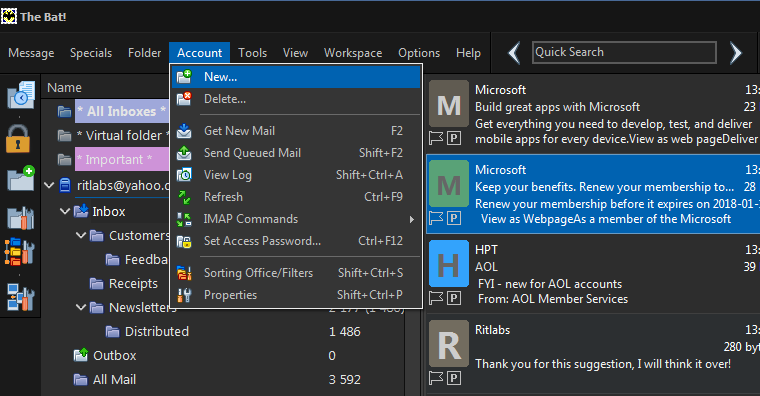The image size is (760, 396).
Task: Click the View Log icon
Action: 184,175
